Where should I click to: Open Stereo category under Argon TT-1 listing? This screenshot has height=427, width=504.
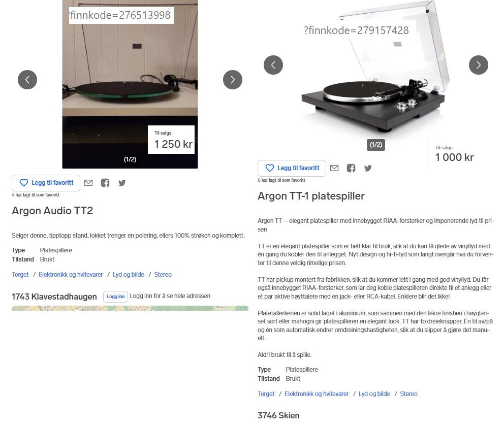coord(408,394)
